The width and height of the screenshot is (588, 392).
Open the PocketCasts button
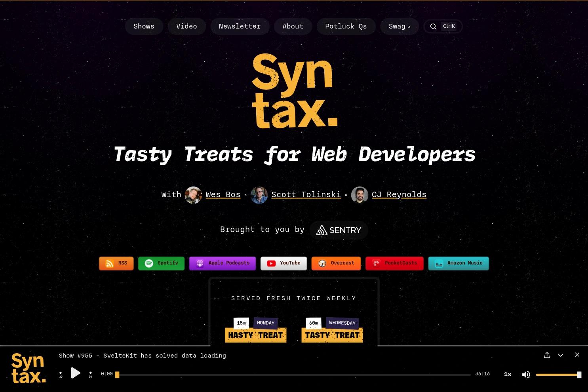(x=394, y=263)
